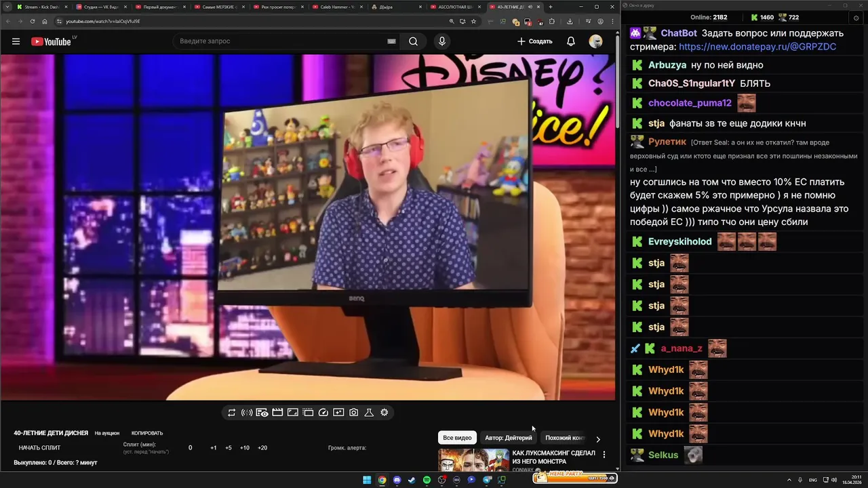
Task: Open the on-screen keyboard icon in search box
Action: 391,41
